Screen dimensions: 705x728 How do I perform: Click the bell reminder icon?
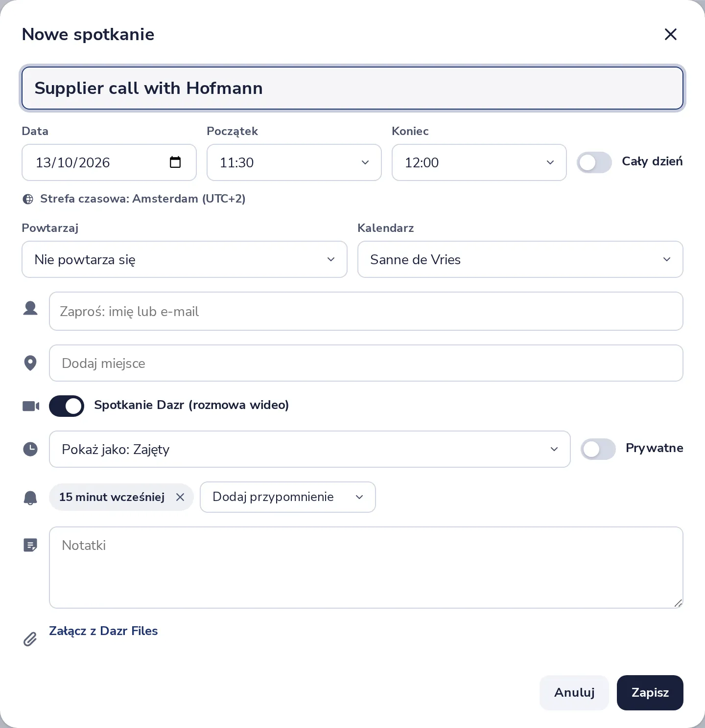30,498
